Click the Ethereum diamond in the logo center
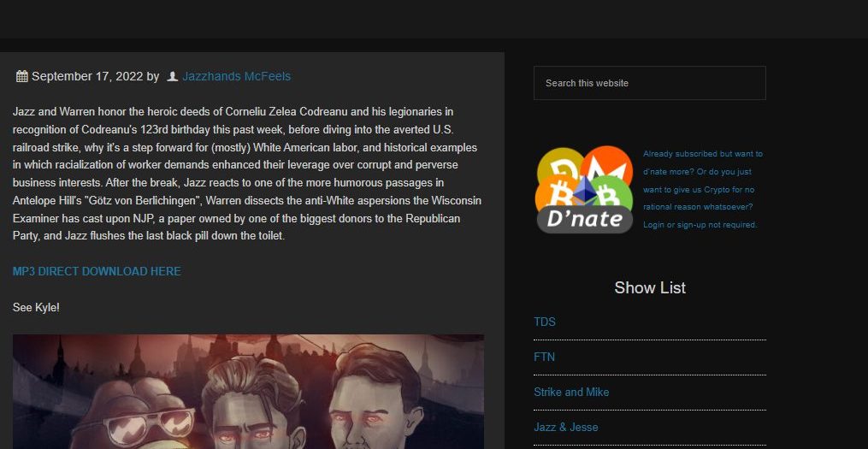The height and width of the screenshot is (449, 868). 585,190
